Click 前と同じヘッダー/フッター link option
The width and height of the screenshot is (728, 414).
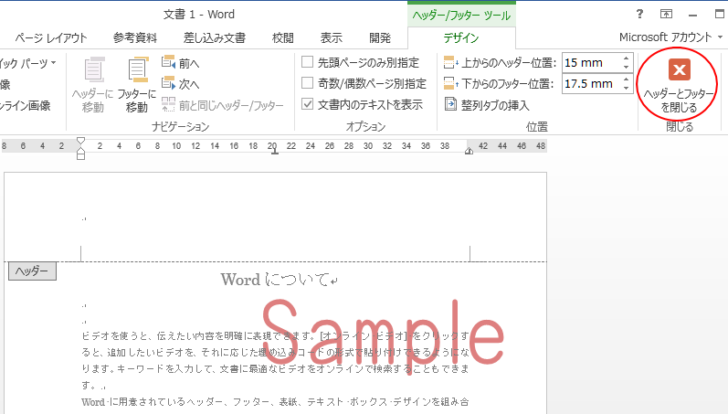222,105
